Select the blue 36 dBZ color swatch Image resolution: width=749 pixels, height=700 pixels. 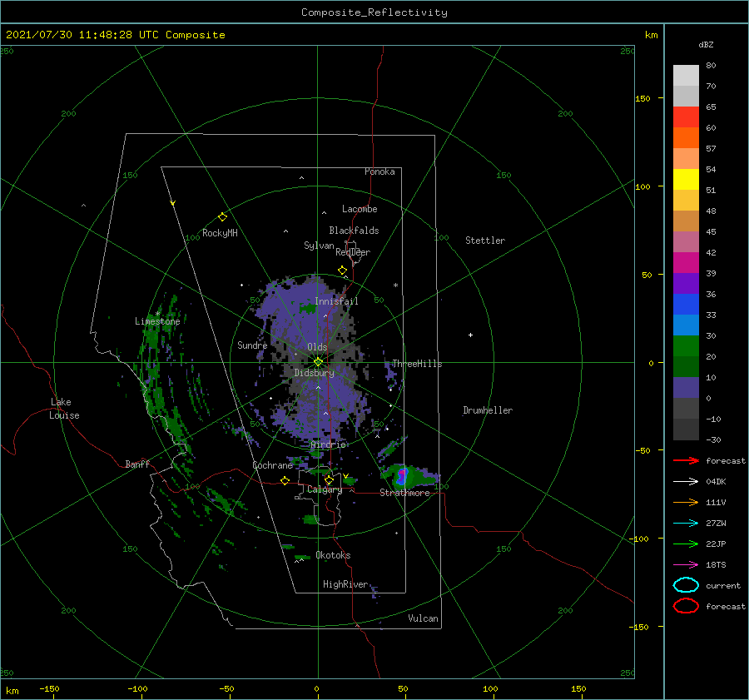click(686, 305)
